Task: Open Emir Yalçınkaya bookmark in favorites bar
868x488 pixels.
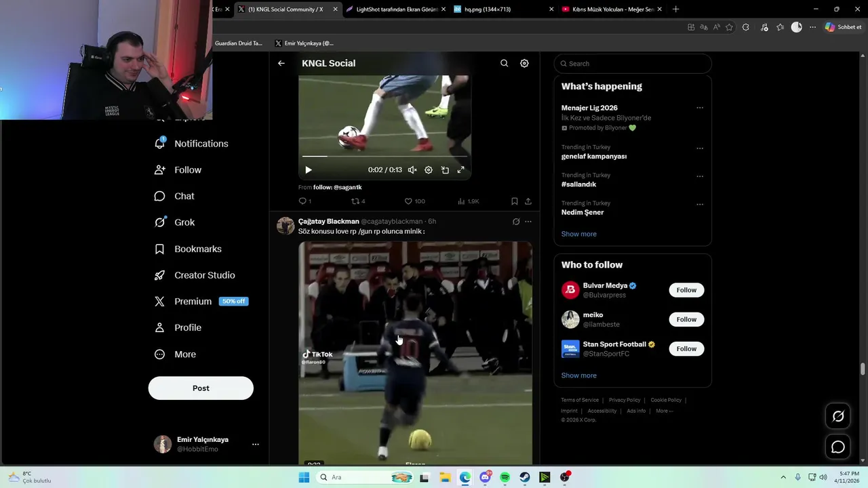Action: click(x=304, y=43)
